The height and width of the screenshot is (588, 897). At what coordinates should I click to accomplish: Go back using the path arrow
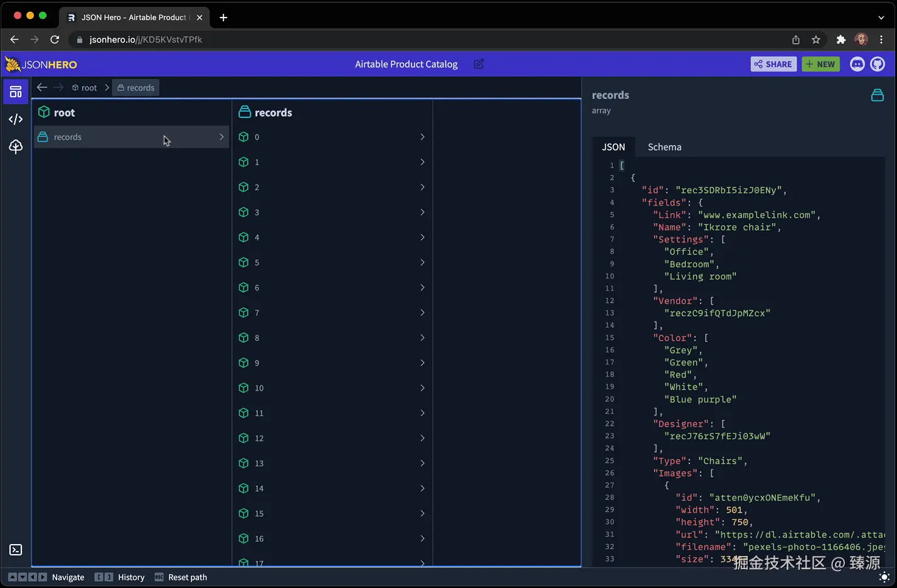coord(42,87)
